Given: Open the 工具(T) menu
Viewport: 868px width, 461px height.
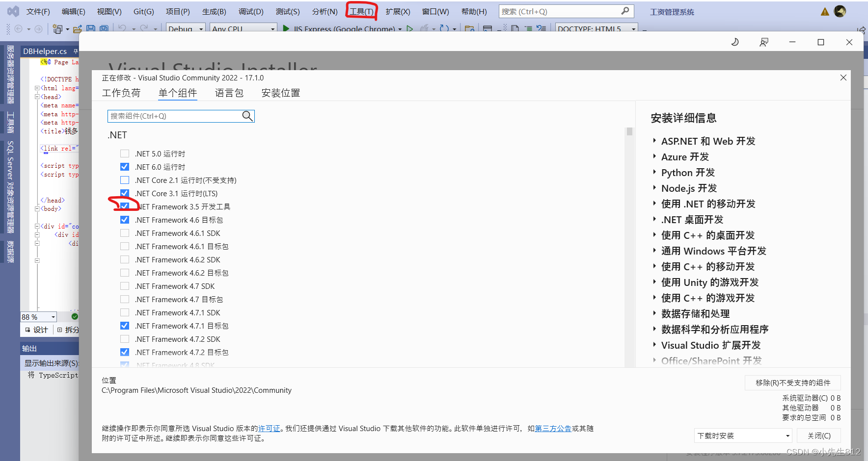Looking at the screenshot, I should click(361, 11).
